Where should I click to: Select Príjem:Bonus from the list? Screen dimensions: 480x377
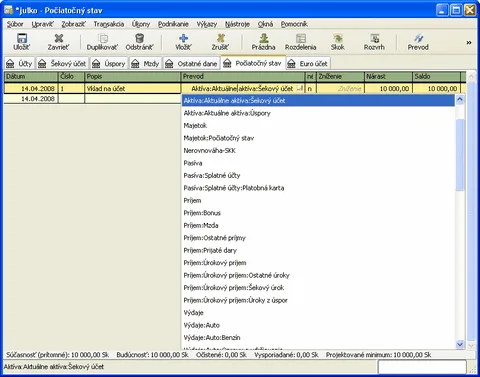(318, 213)
